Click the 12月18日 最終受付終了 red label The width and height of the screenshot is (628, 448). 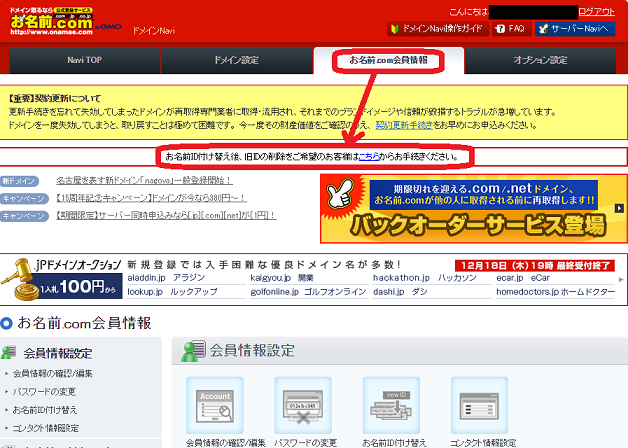(x=535, y=265)
